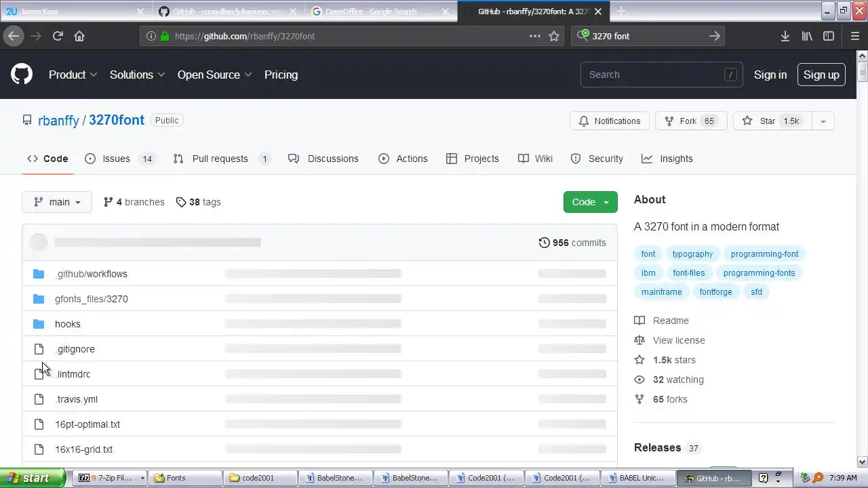Open 16pt-optimal.txt file
The height and width of the screenshot is (488, 868).
tap(87, 424)
